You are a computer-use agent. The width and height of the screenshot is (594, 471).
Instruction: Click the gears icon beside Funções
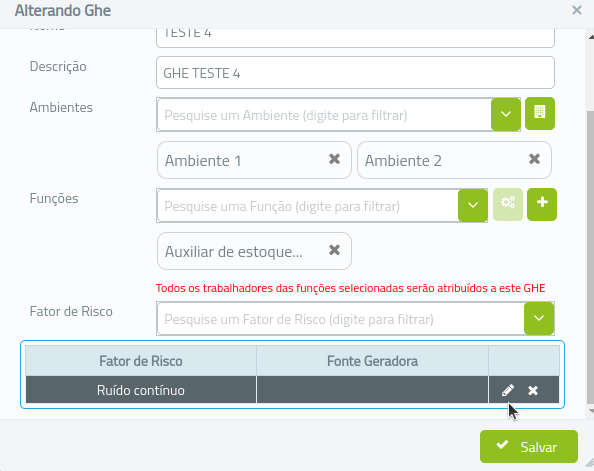click(508, 204)
